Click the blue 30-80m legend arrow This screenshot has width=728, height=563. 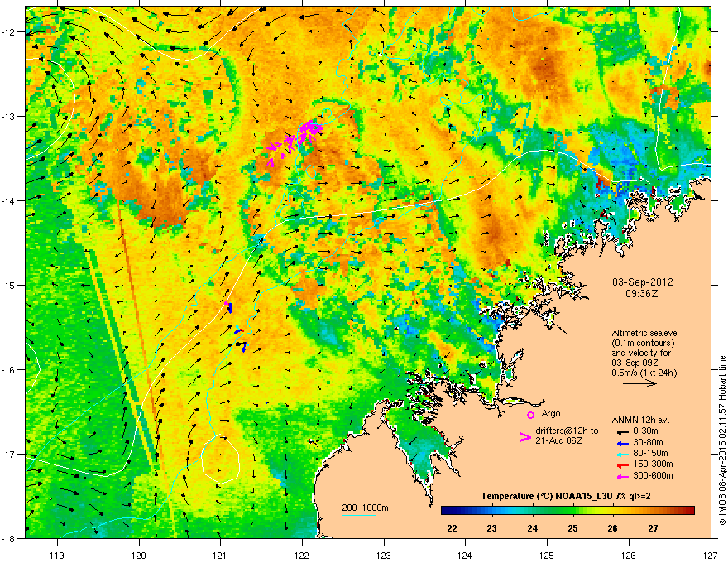pyautogui.click(x=621, y=442)
